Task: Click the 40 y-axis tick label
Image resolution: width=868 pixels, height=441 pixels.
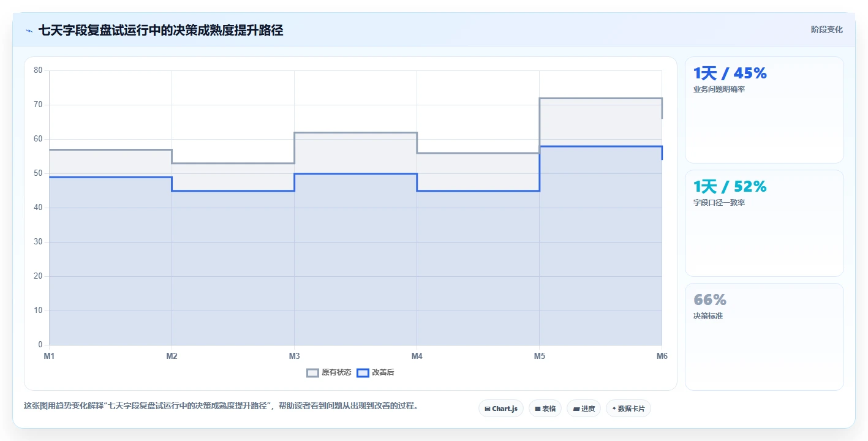Action: pos(38,208)
